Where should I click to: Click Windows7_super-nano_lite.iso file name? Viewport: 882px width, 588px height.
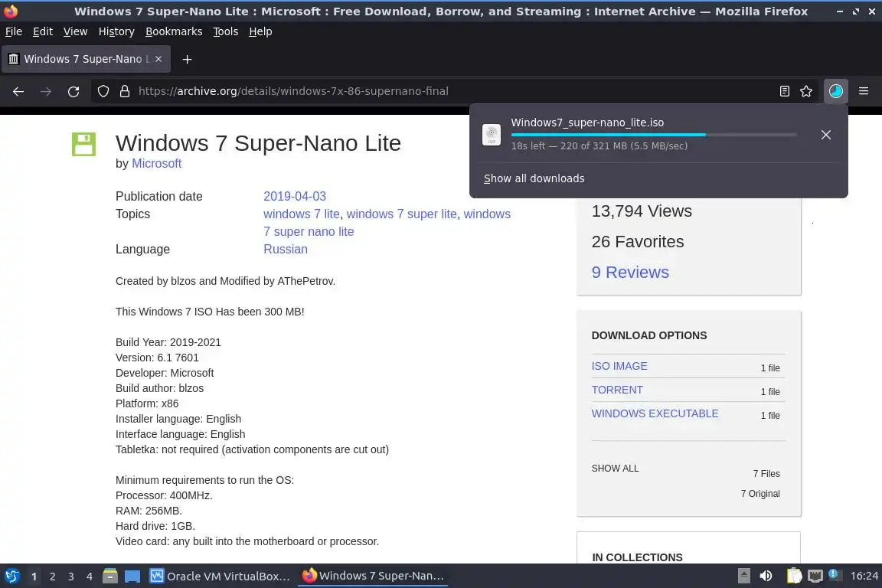click(x=587, y=122)
